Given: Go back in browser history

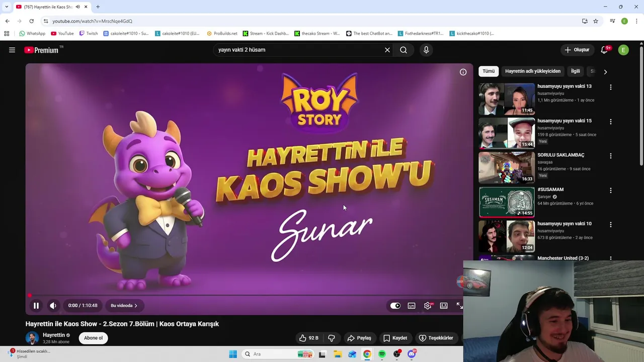Looking at the screenshot, I should (7, 21).
